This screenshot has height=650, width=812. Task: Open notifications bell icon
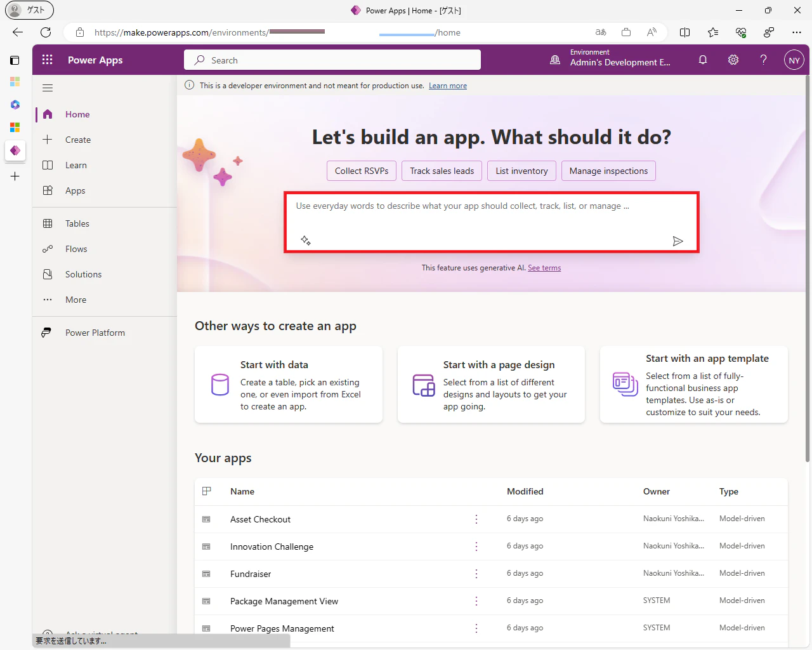pyautogui.click(x=703, y=60)
